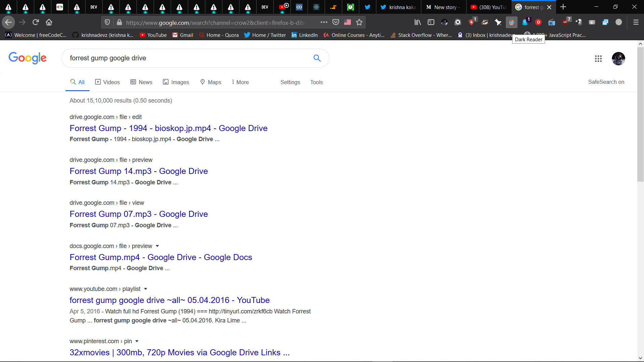The width and height of the screenshot is (644, 362).
Task: Open Forrest Gump - 1994 bioskop.jp.mp4 result
Action: pos(168,128)
